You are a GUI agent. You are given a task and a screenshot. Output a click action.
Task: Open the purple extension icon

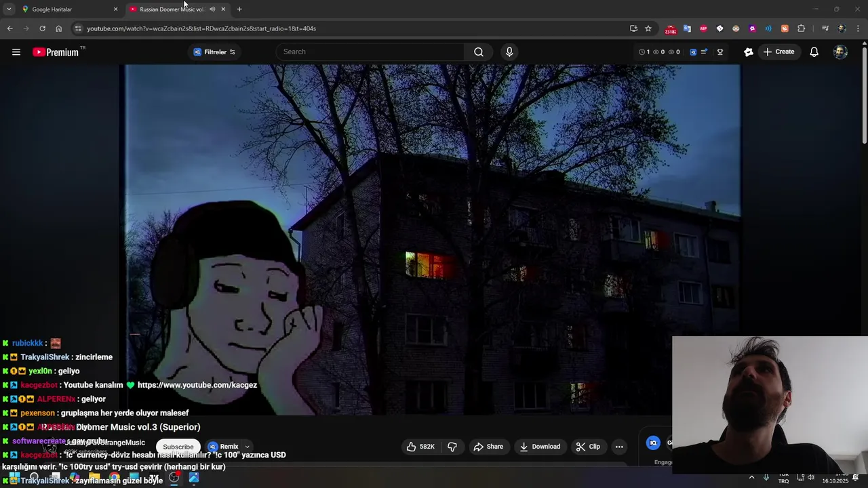point(752,28)
